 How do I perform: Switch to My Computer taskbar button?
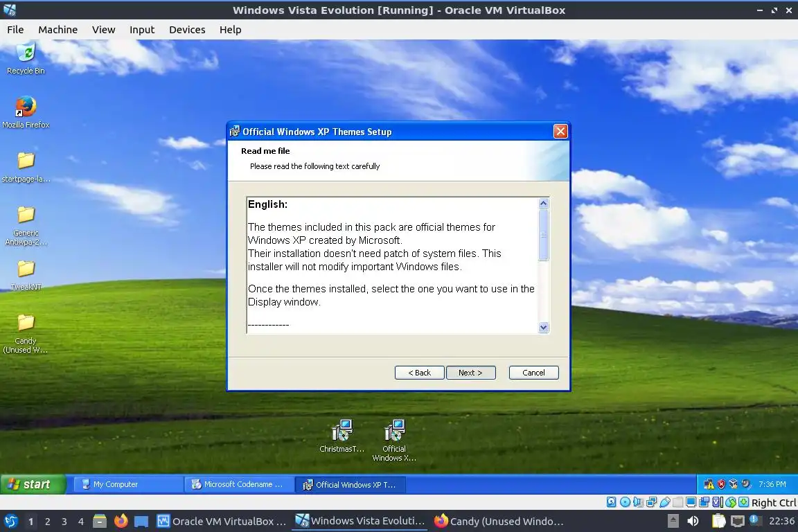(128, 484)
